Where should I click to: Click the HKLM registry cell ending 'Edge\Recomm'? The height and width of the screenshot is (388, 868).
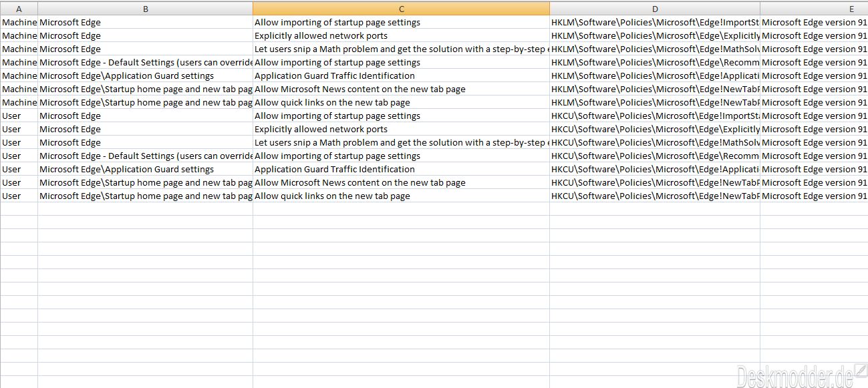(655, 62)
